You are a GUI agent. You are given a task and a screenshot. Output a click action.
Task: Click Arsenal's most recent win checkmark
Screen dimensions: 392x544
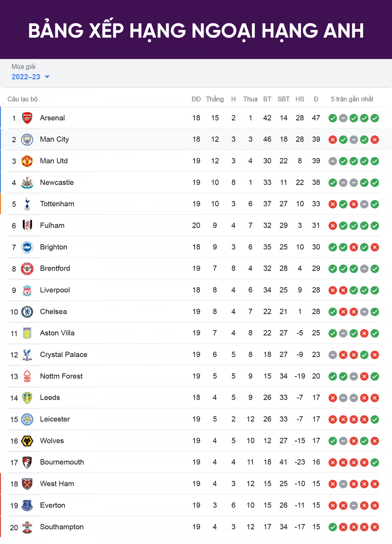pos(375,118)
